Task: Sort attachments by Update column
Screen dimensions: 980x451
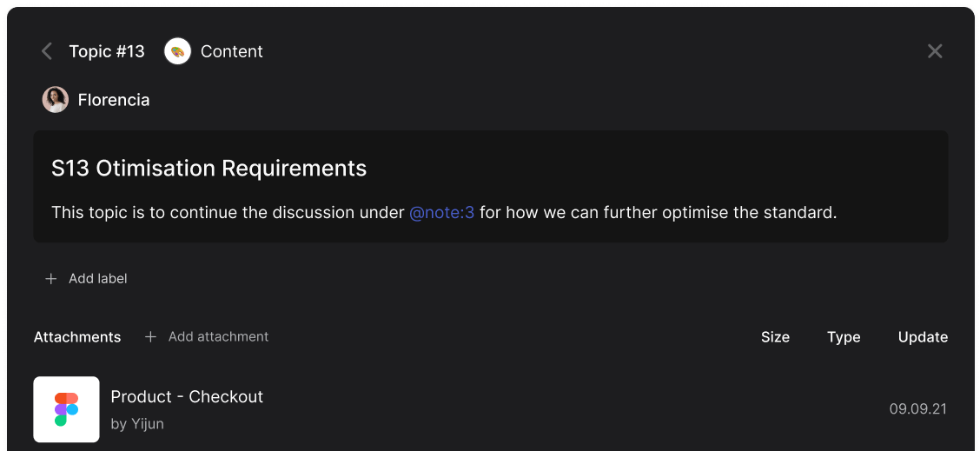Action: (x=923, y=337)
